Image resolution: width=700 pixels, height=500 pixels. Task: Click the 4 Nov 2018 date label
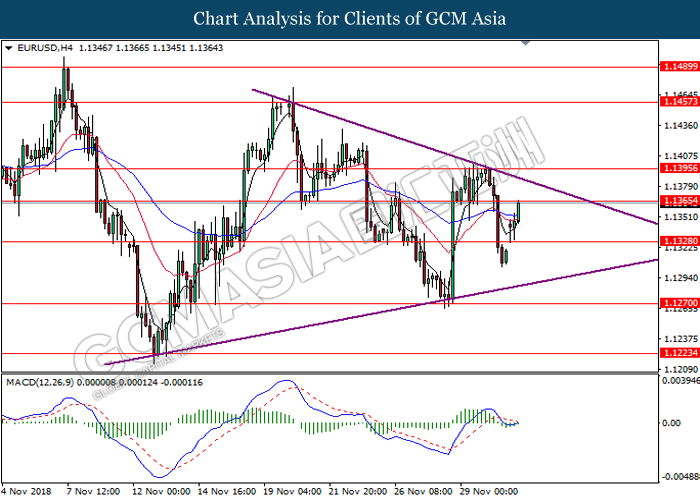tap(26, 491)
